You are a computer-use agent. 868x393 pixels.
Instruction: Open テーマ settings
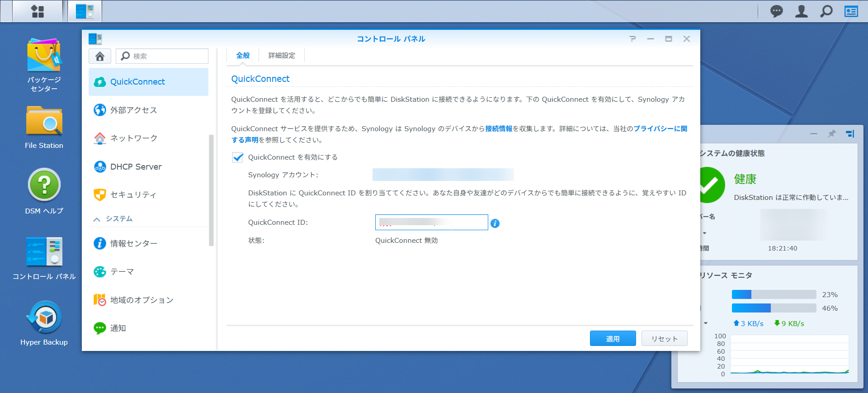click(148, 271)
